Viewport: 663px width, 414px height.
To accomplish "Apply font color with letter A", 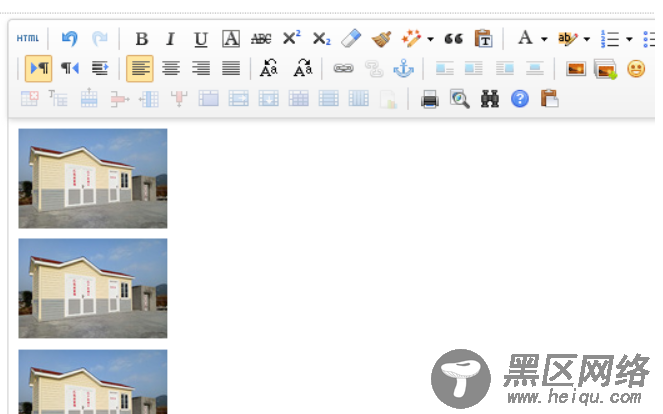I will click(x=525, y=38).
